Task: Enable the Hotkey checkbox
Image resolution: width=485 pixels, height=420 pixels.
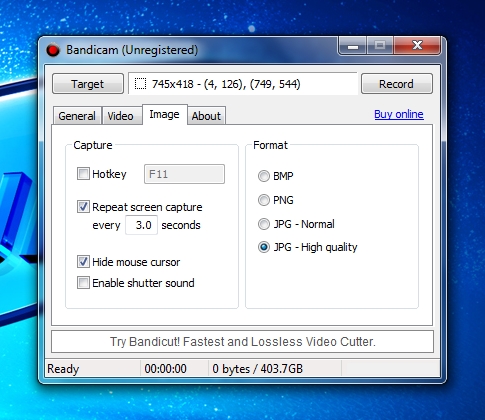Action: coord(83,174)
